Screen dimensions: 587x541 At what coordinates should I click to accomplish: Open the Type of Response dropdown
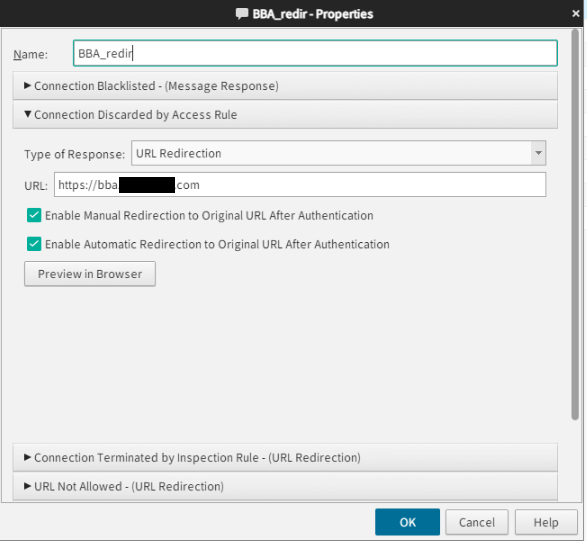[x=338, y=153]
